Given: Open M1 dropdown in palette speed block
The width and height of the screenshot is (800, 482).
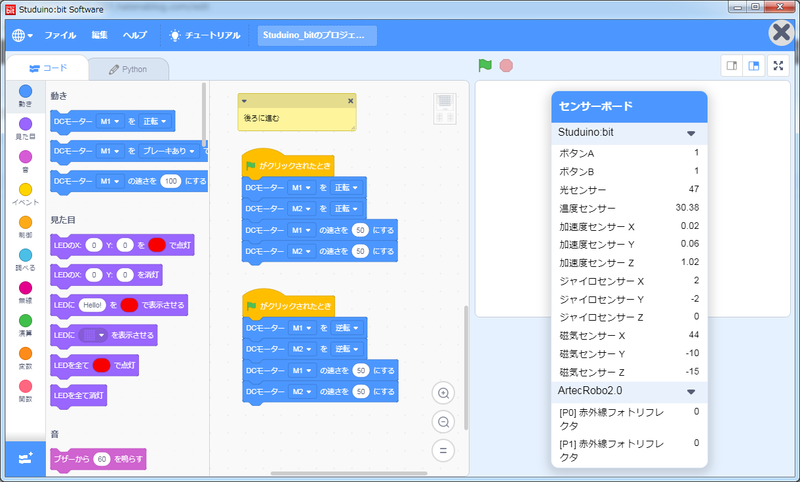Looking at the screenshot, I should (x=110, y=181).
